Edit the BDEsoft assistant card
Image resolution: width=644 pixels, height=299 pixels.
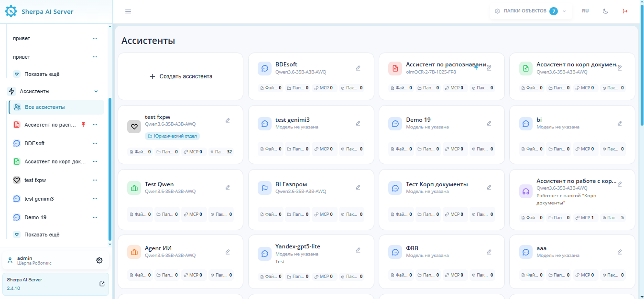click(358, 68)
